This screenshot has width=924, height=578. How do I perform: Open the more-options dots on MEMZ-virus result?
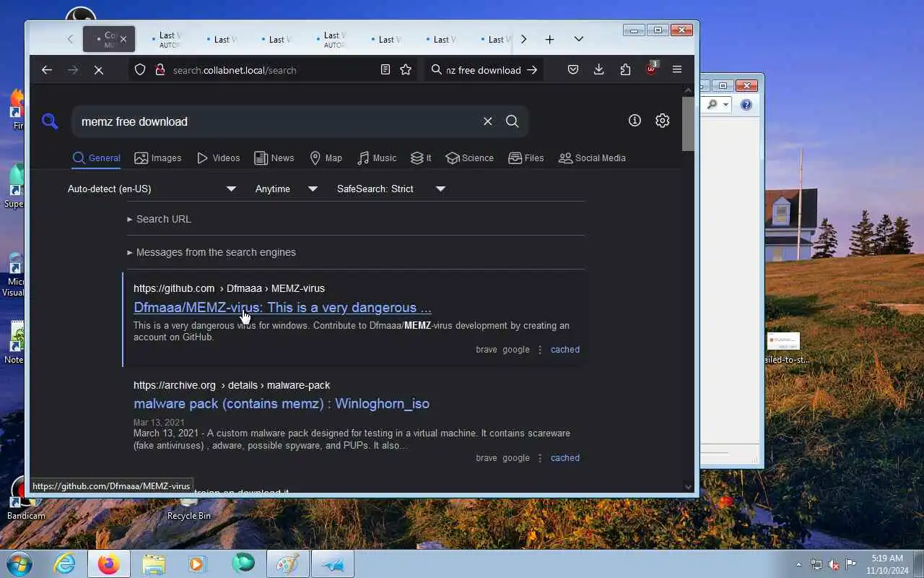540,350
